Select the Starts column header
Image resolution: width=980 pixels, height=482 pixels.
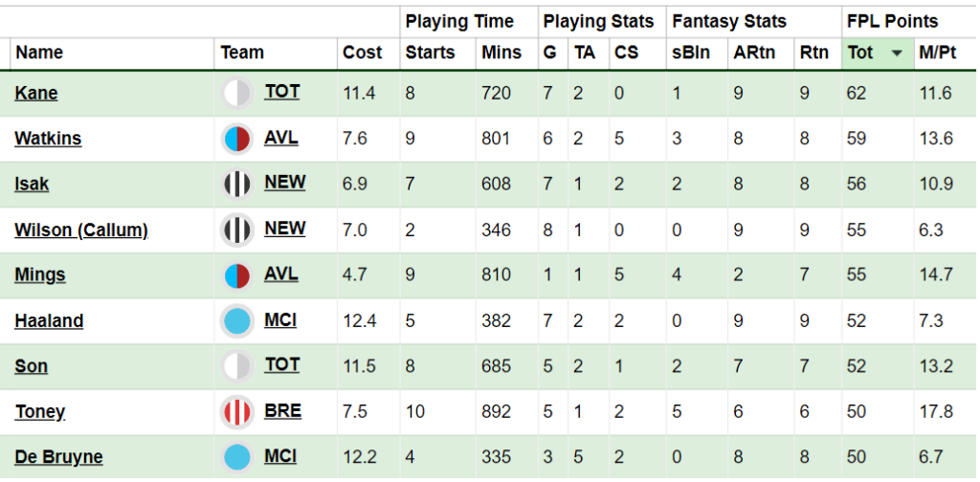tap(430, 53)
